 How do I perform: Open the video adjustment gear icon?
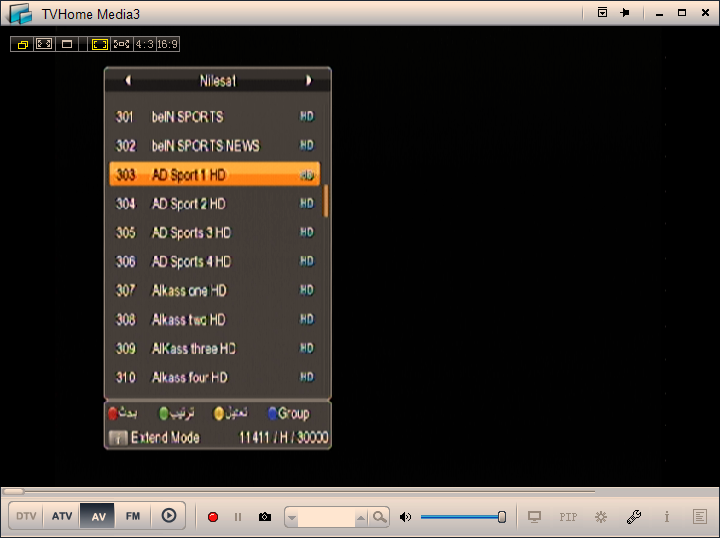coord(601,517)
